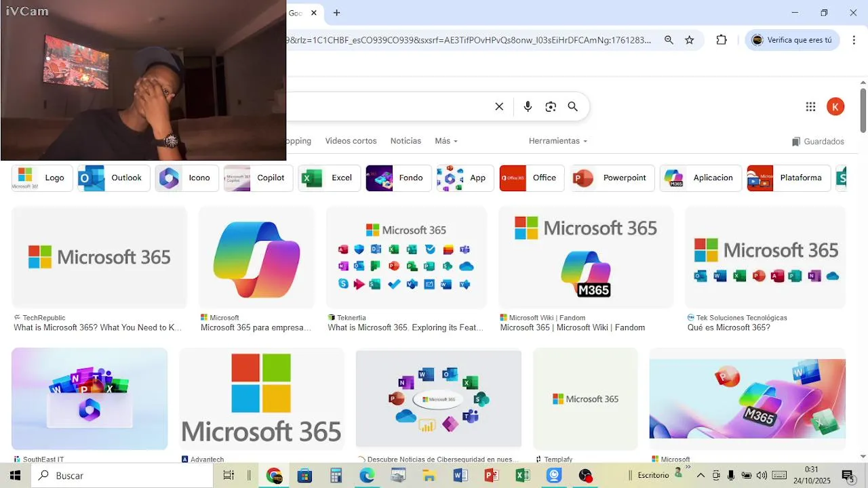Switch to the Noticias tab
The width and height of the screenshot is (868, 488).
click(x=406, y=141)
